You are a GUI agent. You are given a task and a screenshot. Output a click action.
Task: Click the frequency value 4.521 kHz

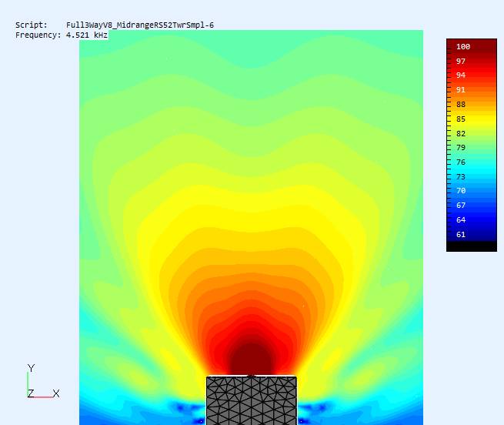(87, 35)
